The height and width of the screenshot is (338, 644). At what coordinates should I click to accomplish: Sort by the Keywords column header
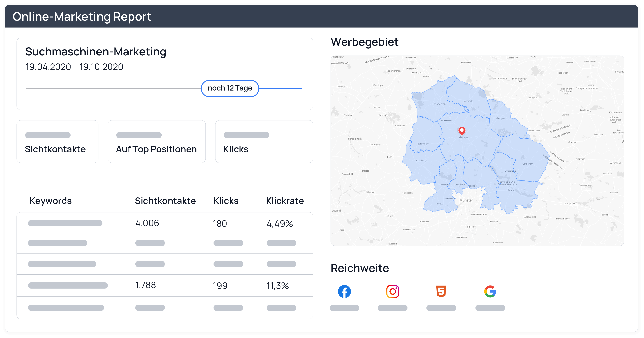[51, 201]
